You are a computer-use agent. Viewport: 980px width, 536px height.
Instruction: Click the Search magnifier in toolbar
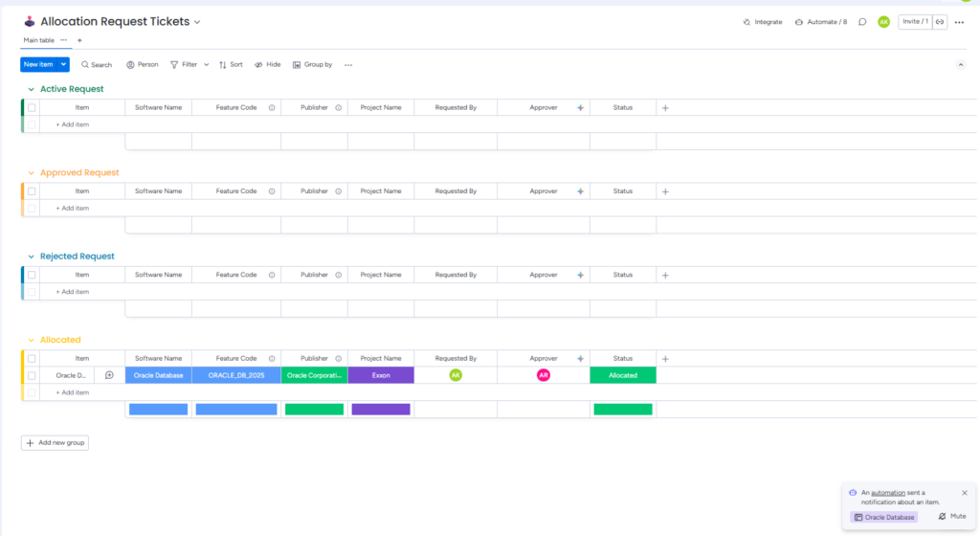point(85,65)
